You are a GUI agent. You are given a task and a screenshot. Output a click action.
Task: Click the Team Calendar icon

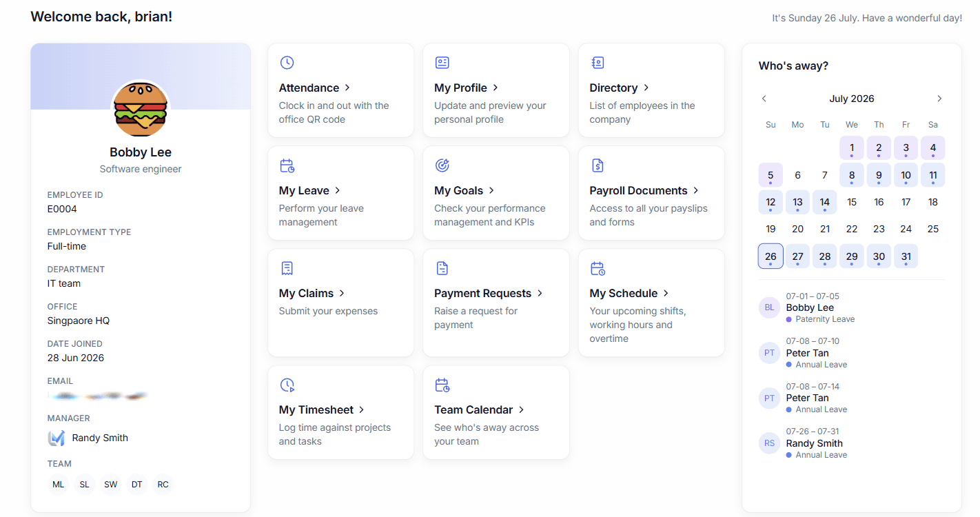pos(442,385)
